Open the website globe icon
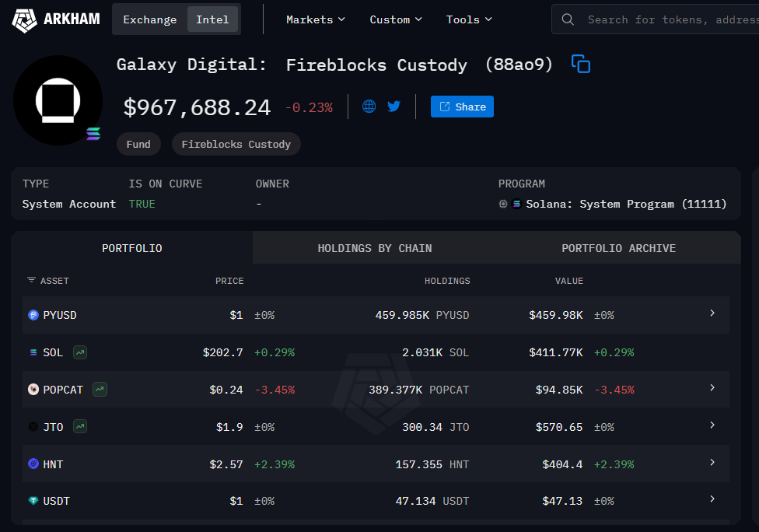This screenshot has width=759, height=532. pos(369,107)
